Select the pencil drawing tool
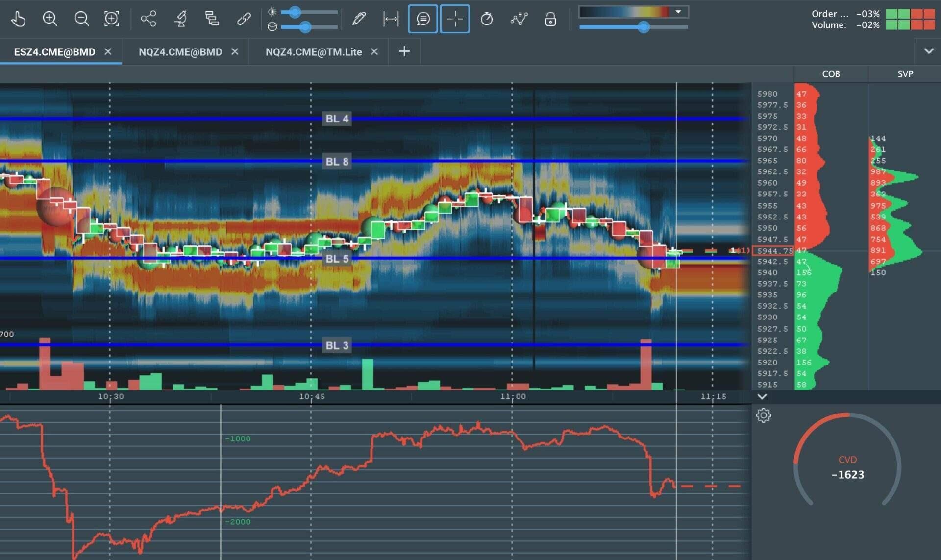The height and width of the screenshot is (560, 941). click(359, 19)
